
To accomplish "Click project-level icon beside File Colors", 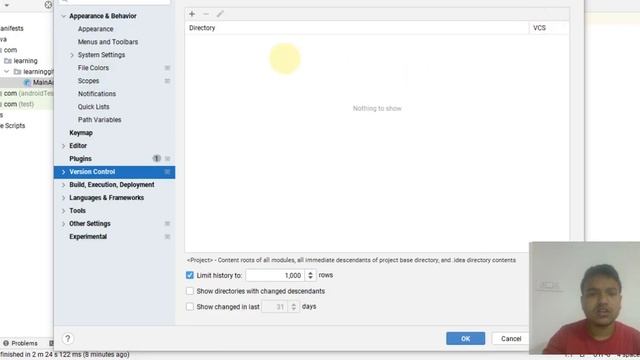I will click(x=167, y=68).
